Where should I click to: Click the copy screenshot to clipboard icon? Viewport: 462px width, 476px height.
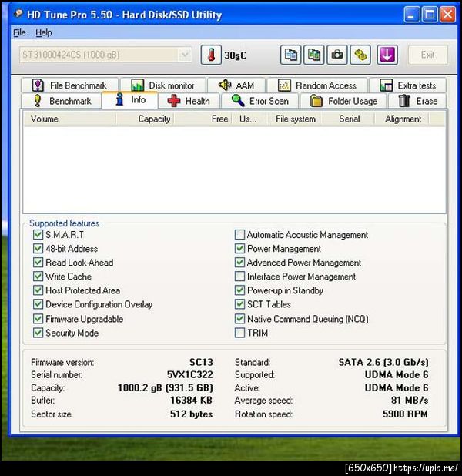314,55
